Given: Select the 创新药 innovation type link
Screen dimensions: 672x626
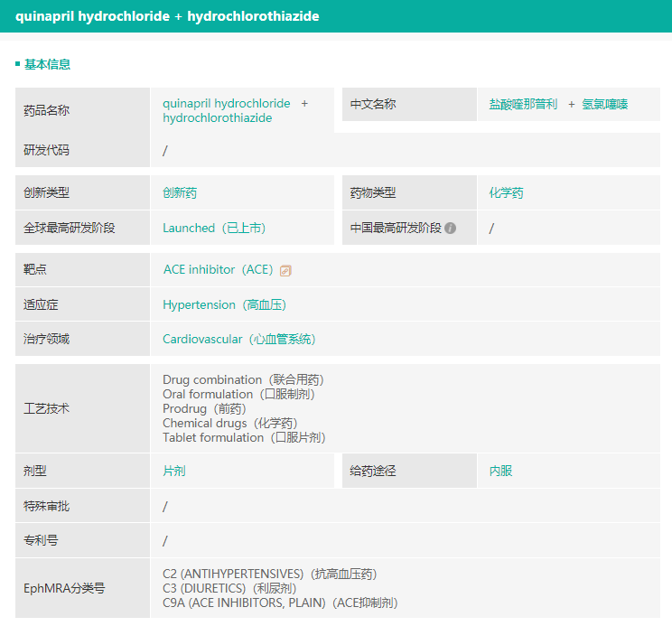Looking at the screenshot, I should point(180,192).
